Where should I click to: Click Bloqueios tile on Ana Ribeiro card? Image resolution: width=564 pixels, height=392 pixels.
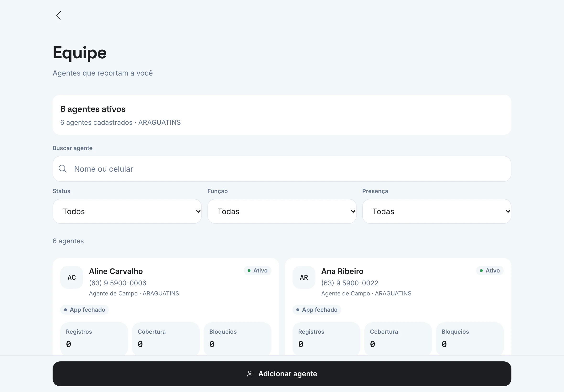click(x=470, y=338)
